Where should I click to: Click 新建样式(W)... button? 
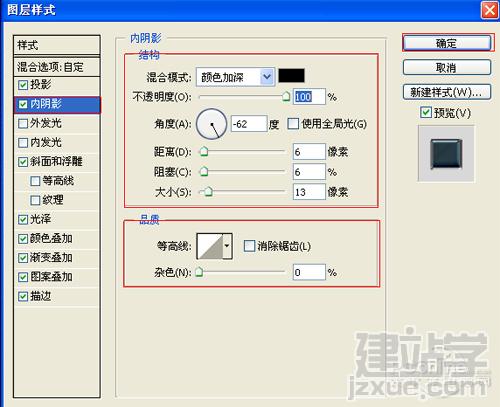click(x=447, y=92)
